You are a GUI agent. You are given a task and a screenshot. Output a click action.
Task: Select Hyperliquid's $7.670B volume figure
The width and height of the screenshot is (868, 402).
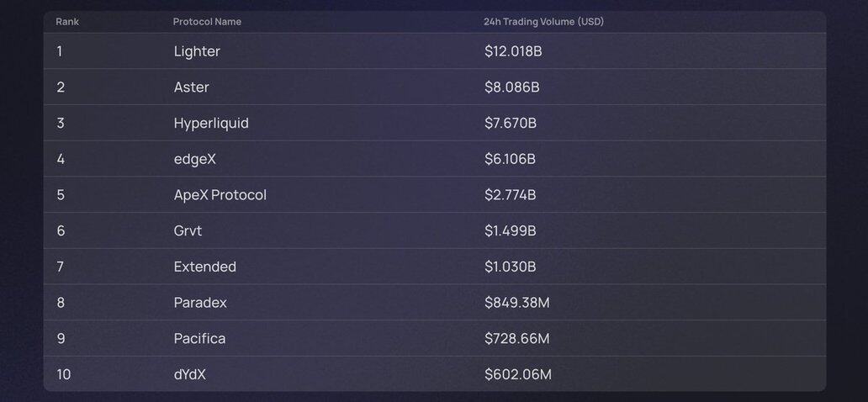[x=510, y=124]
